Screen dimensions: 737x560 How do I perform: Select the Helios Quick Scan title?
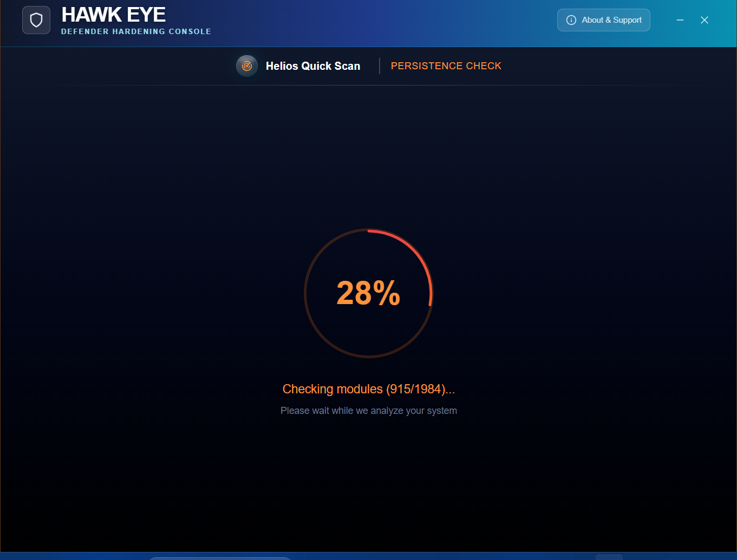313,66
